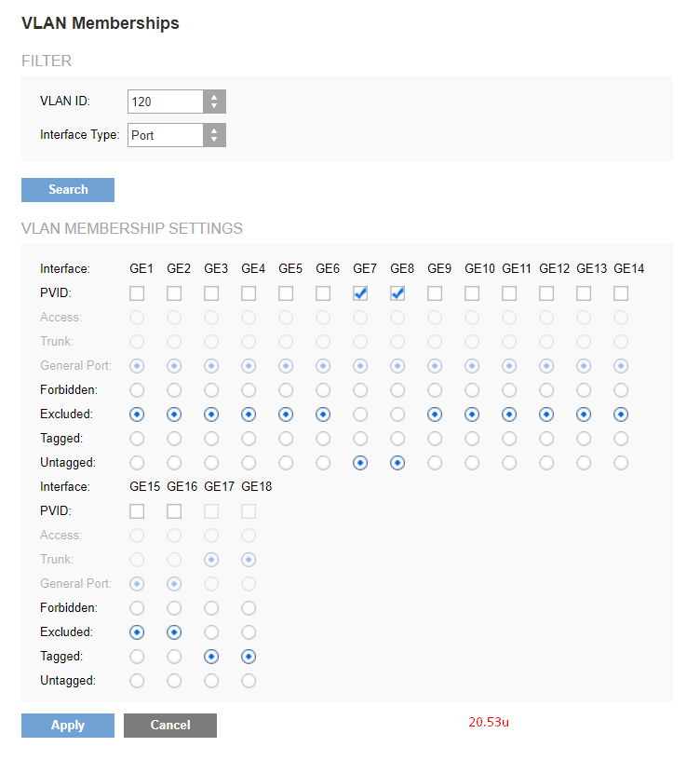Check the PVID box for GE5
Screen dimensions: 700x774
[286, 293]
